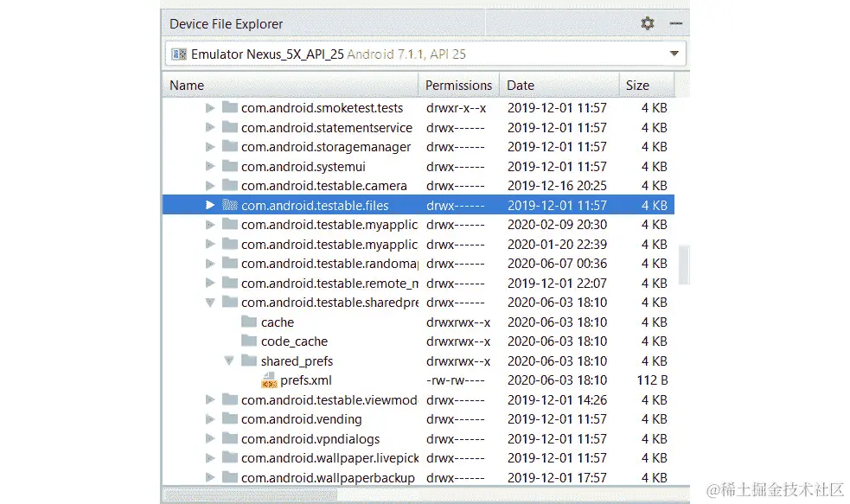
Task: Click folder icon of com.android.statementservice
Action: click(230, 127)
